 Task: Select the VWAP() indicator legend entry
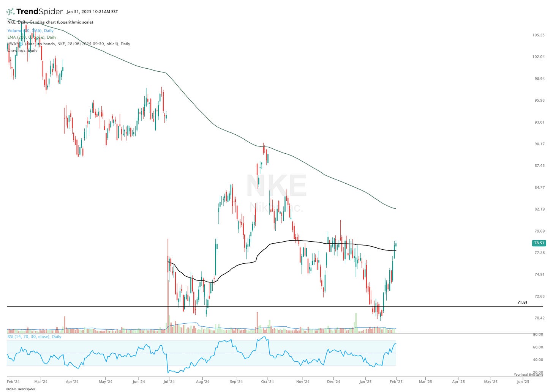(x=69, y=44)
